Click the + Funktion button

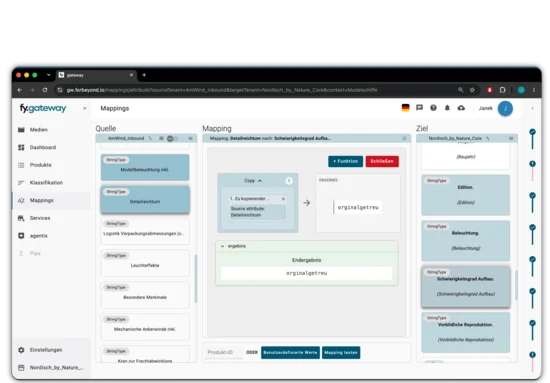pyautogui.click(x=346, y=161)
